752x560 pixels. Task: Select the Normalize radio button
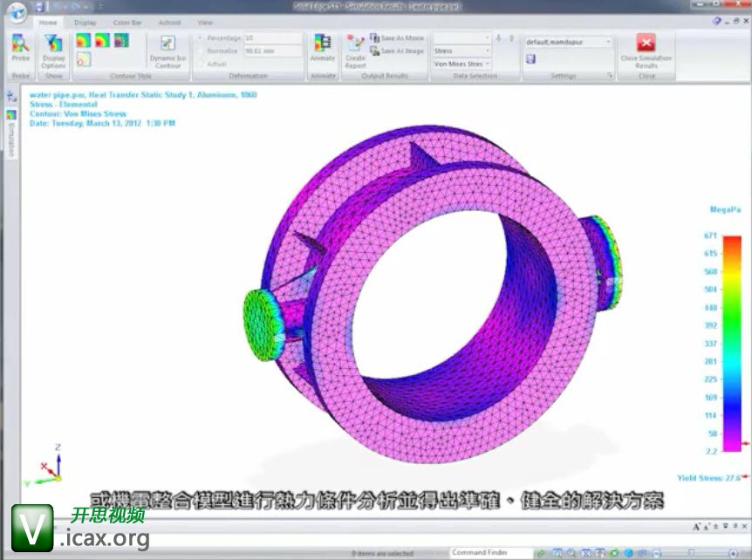(x=201, y=51)
